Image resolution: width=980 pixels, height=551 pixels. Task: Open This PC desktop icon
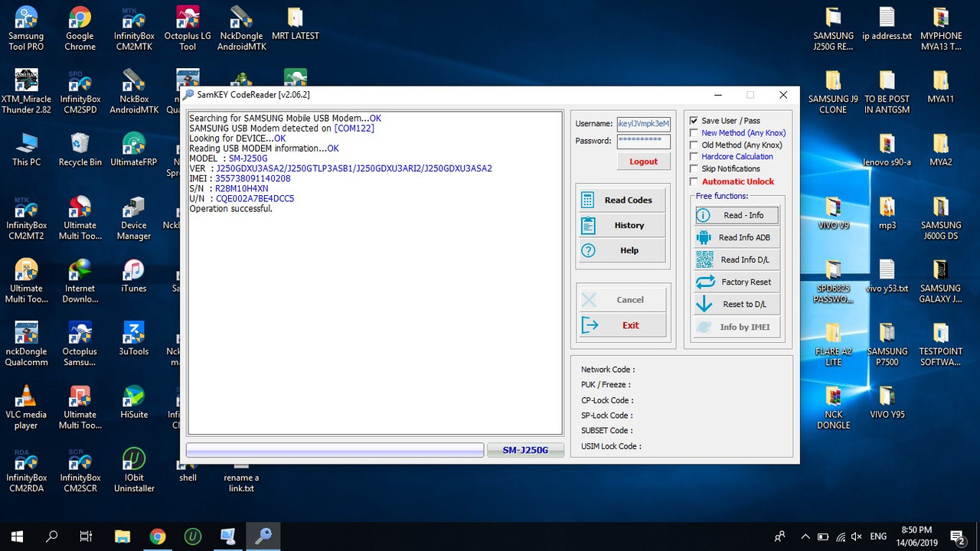point(26,149)
